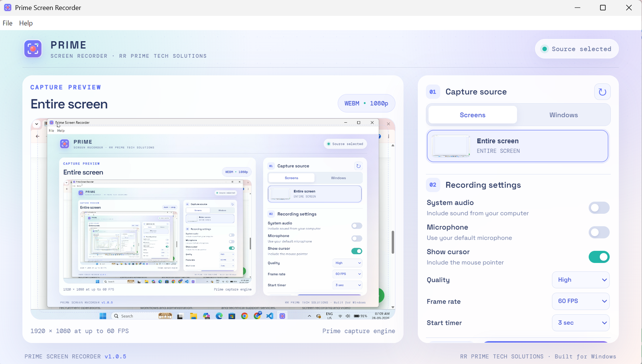
Task: Click the Frame rate label text
Action: tap(443, 301)
